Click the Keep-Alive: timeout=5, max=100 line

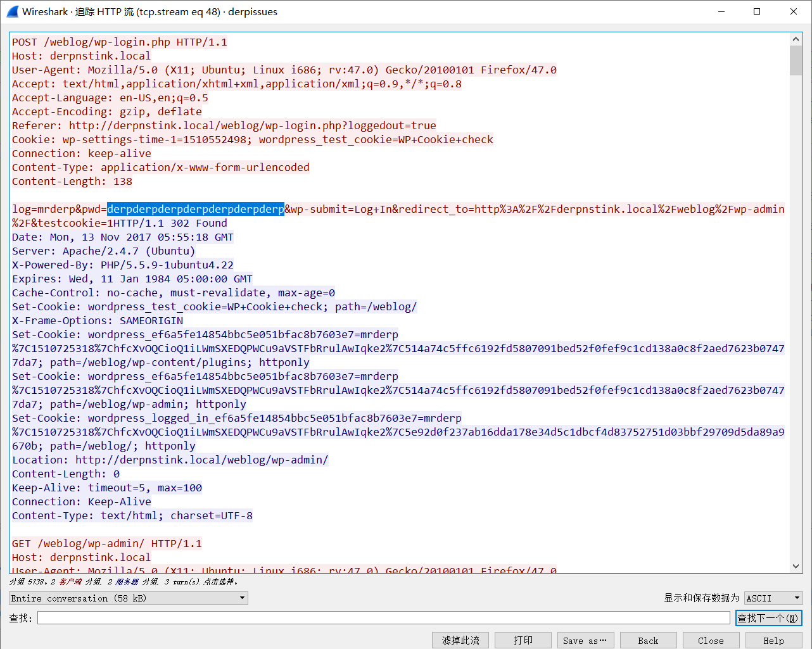click(107, 488)
